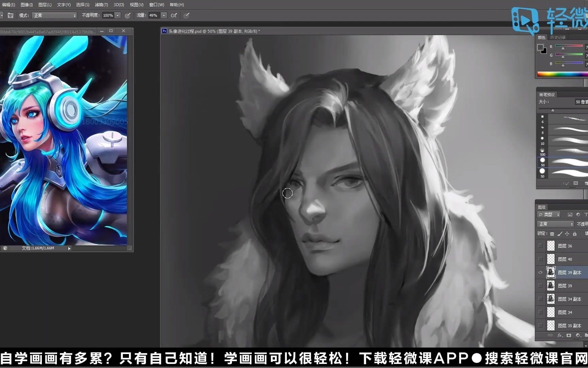
Task: Toggle pressure for size icon
Action: click(x=186, y=15)
